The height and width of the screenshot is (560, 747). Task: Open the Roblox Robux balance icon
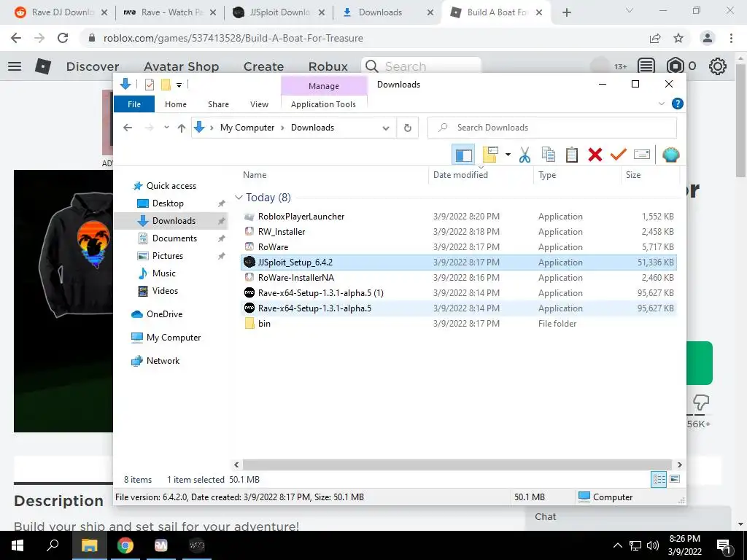[675, 66]
